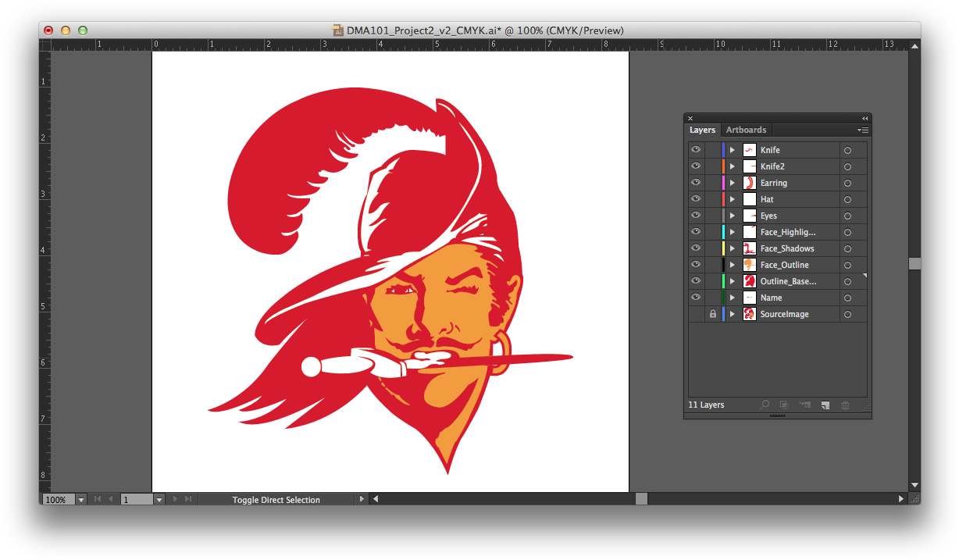Click the Delete Selection trash icon

tap(845, 405)
